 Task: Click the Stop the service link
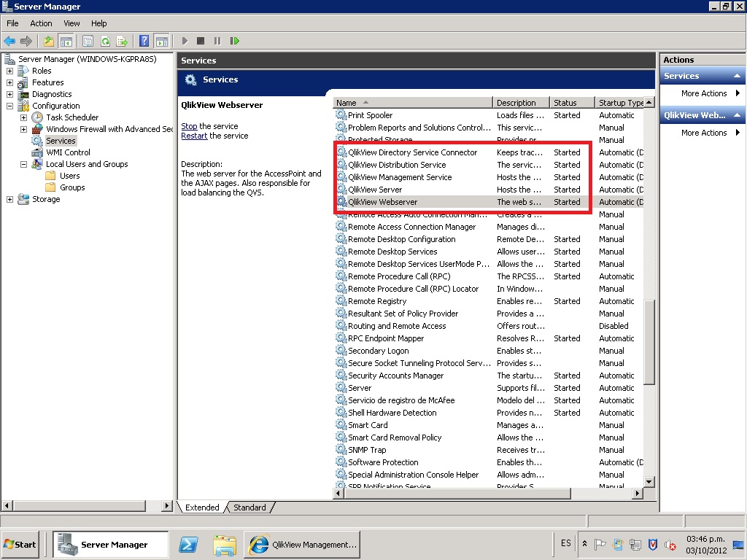pos(189,126)
